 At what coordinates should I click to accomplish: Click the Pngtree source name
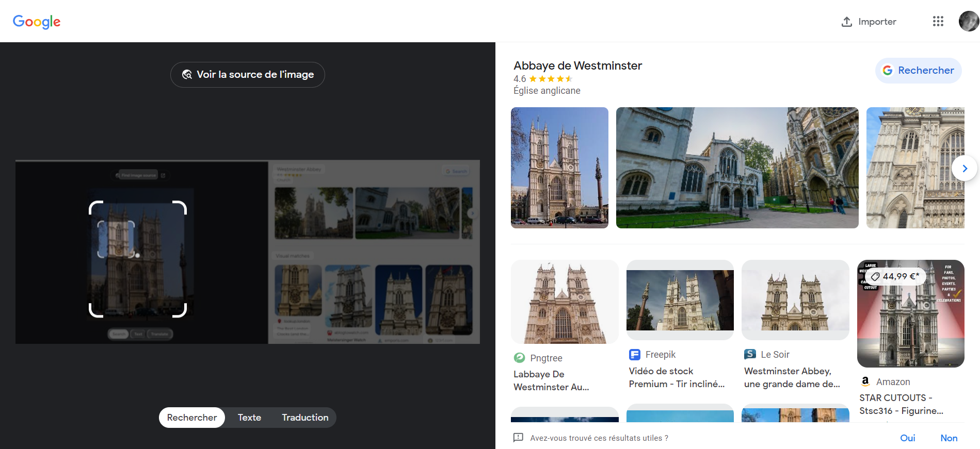tap(546, 358)
